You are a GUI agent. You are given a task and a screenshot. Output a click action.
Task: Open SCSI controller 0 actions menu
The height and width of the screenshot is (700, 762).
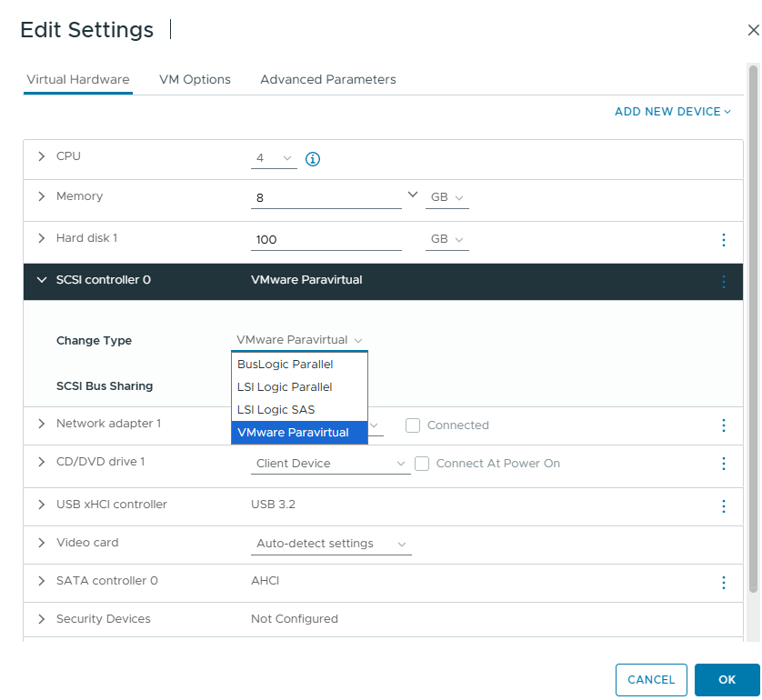[724, 282]
